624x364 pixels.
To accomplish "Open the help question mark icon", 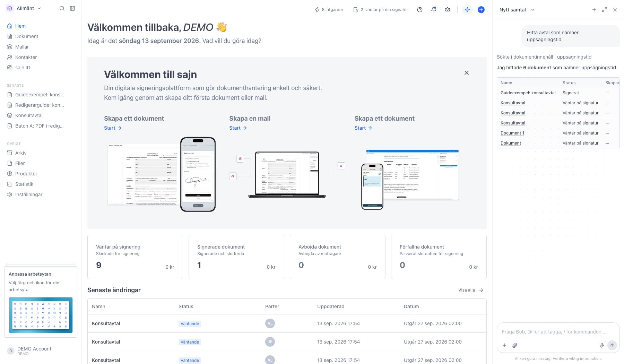I will pos(420,10).
